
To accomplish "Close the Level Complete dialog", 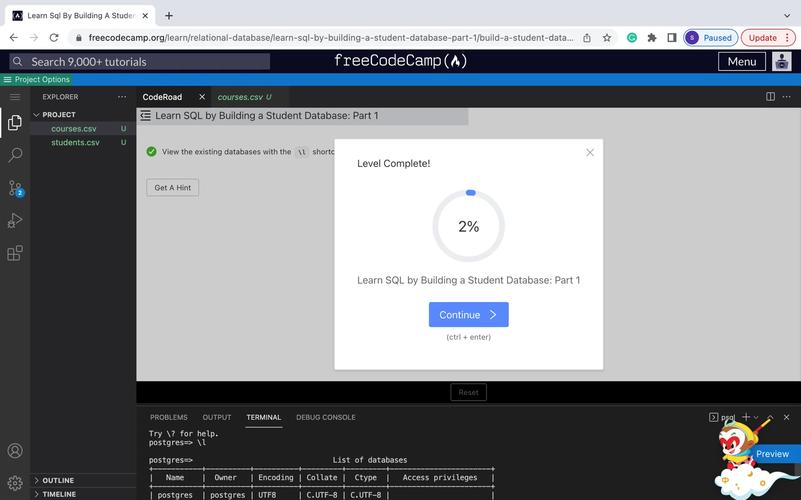I will 590,152.
